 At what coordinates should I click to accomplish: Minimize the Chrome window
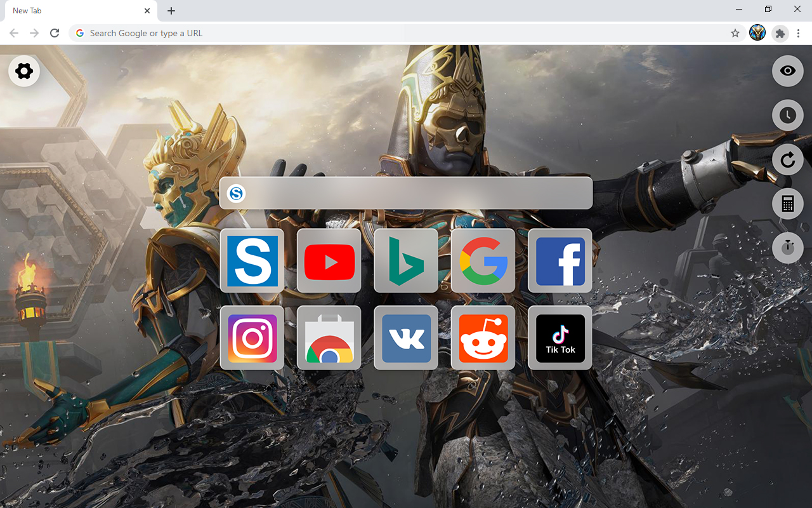[x=739, y=9]
